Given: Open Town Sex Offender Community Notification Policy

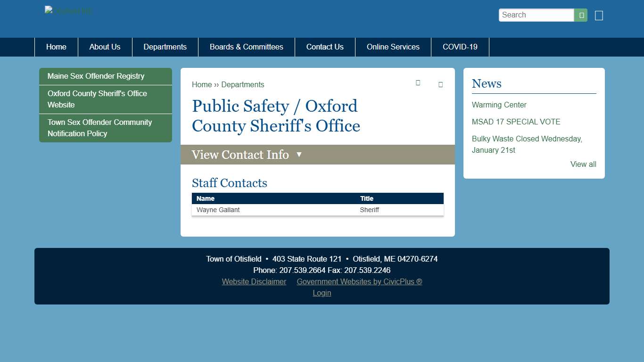Looking at the screenshot, I should coord(99,128).
